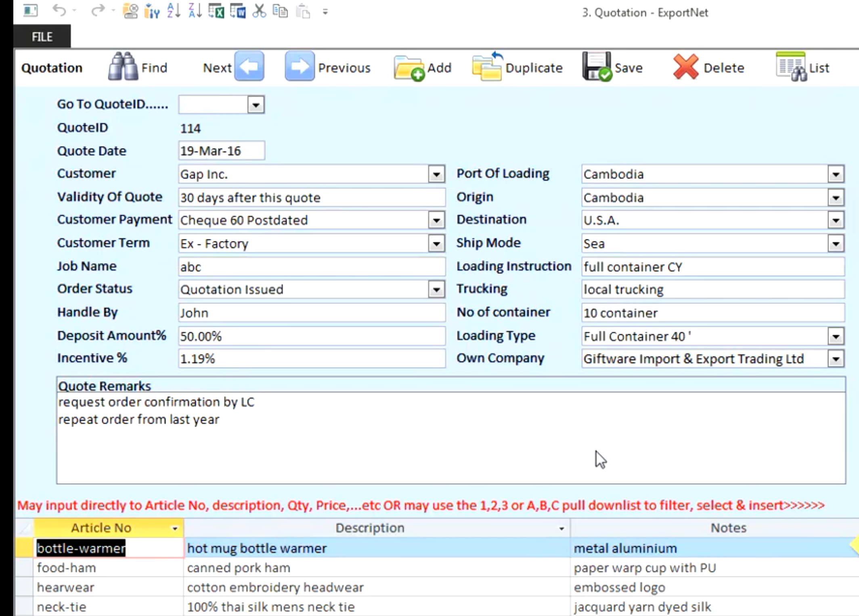
Task: Sort descending Z to A
Action: [x=195, y=11]
